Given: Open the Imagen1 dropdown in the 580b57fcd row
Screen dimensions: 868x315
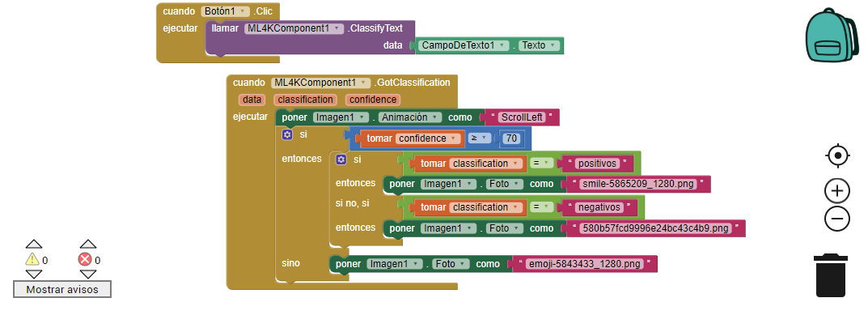Looking at the screenshot, I should (x=448, y=228).
